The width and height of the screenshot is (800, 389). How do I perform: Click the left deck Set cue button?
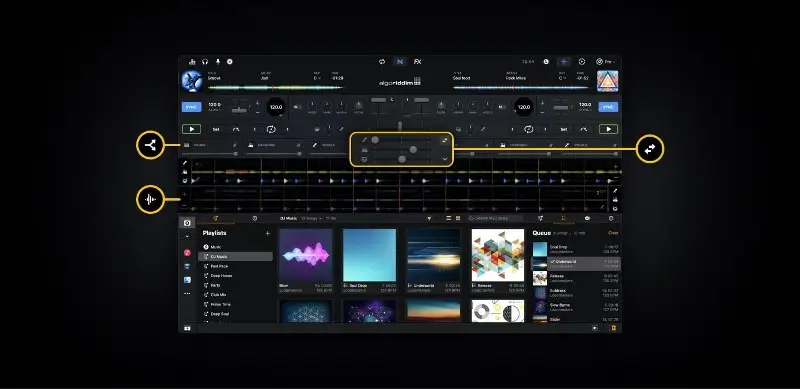pos(216,130)
